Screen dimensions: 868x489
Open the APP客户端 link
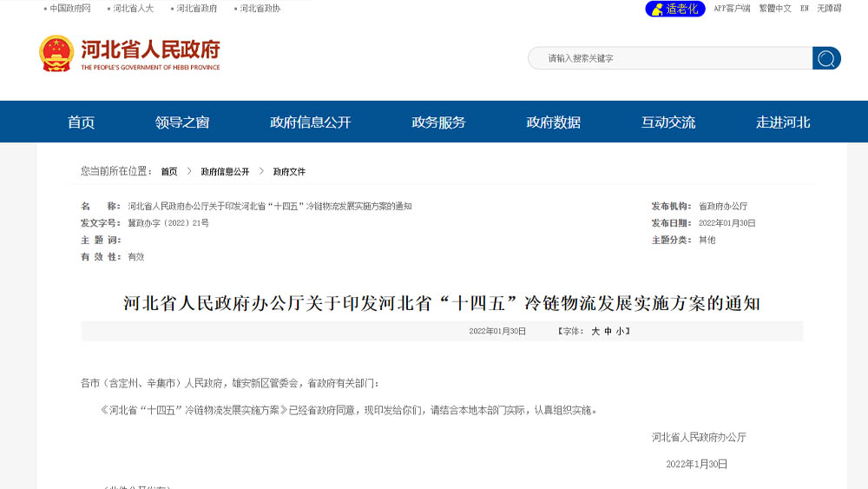pos(732,9)
